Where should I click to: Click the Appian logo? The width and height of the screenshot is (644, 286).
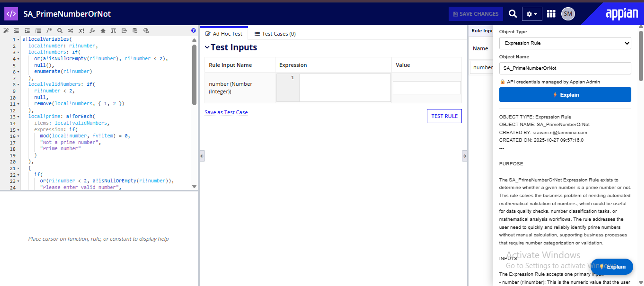point(622,14)
